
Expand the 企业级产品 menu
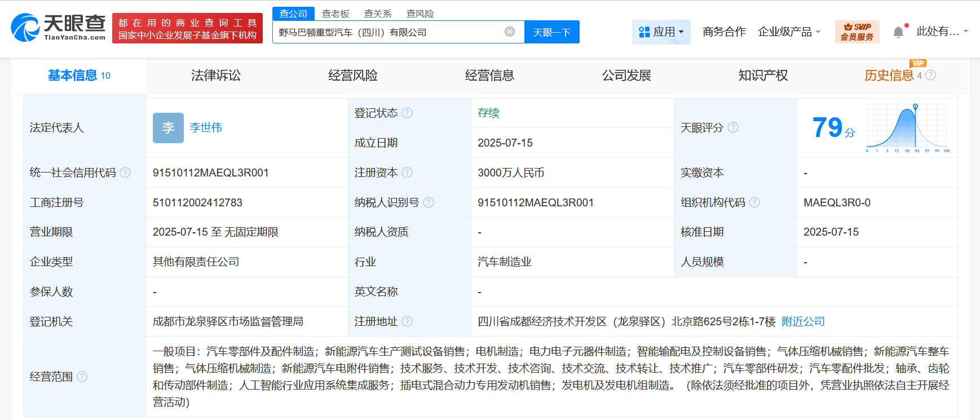click(789, 32)
